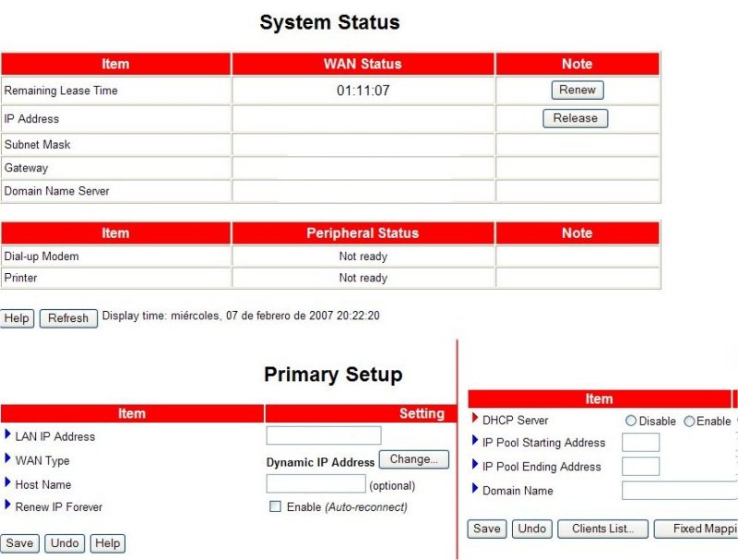Enable the Renew IP Forever auto-reconnect checkbox
Screen dimensions: 738x560
pyautogui.click(x=275, y=506)
